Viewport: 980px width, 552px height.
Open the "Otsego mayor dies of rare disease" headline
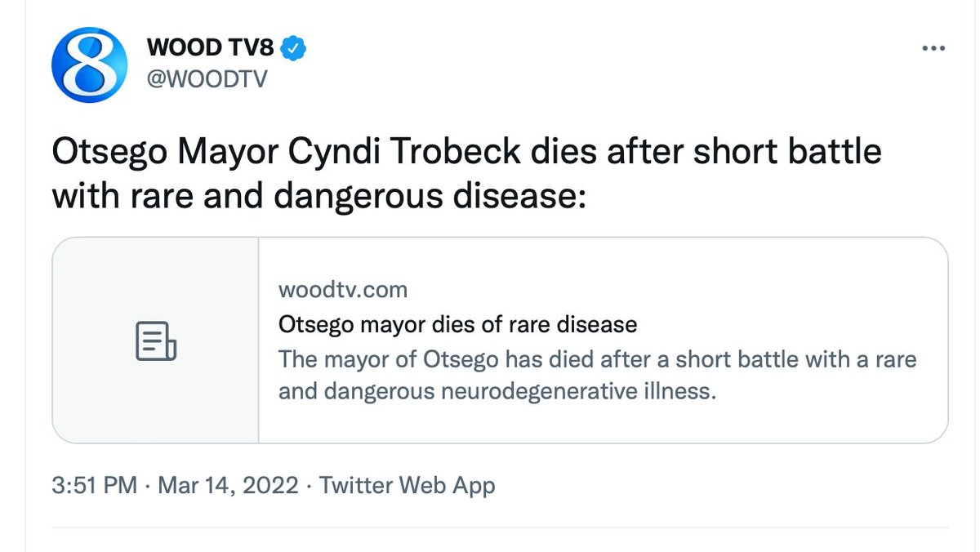(457, 324)
